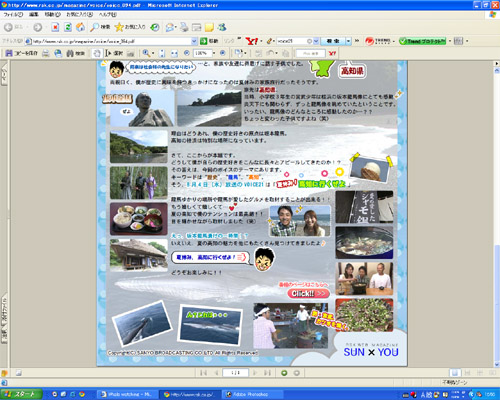This screenshot has width=500, height=400.
Task: Expand the Trend Micro toolbar dropdown
Action: tap(394, 41)
